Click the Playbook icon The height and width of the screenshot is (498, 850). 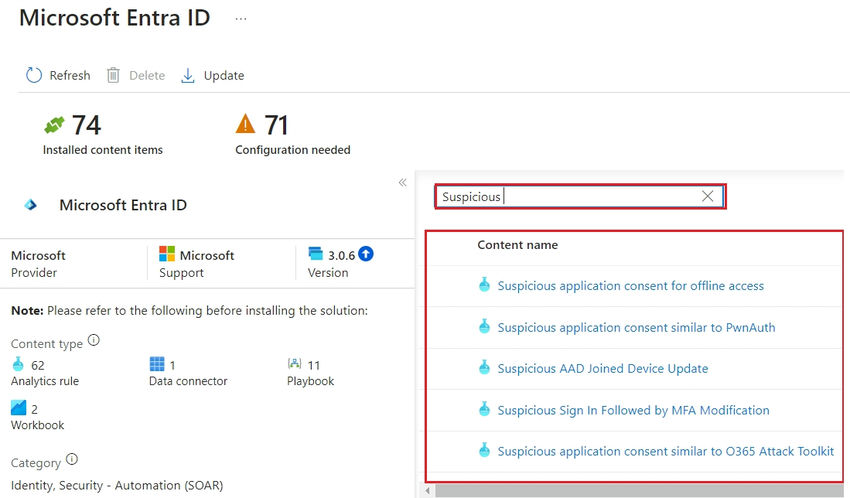(294, 364)
